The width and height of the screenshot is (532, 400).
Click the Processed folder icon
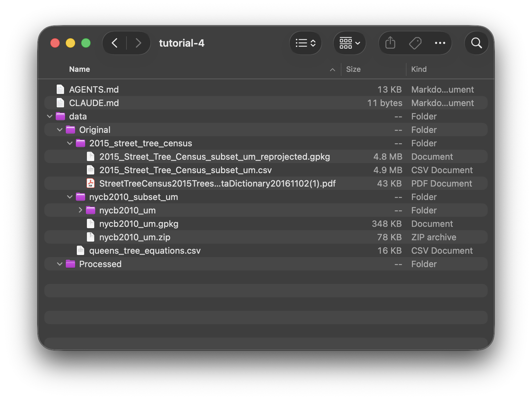click(70, 264)
